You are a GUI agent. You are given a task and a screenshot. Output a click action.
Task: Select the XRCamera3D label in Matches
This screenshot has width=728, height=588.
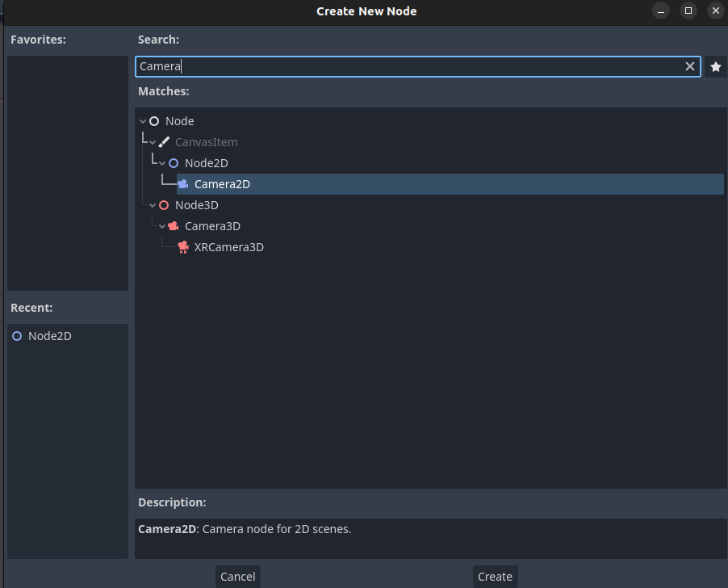point(229,247)
